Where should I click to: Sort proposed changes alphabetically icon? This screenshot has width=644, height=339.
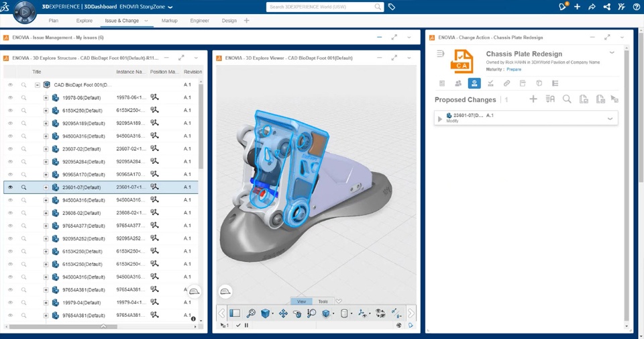[x=550, y=99]
